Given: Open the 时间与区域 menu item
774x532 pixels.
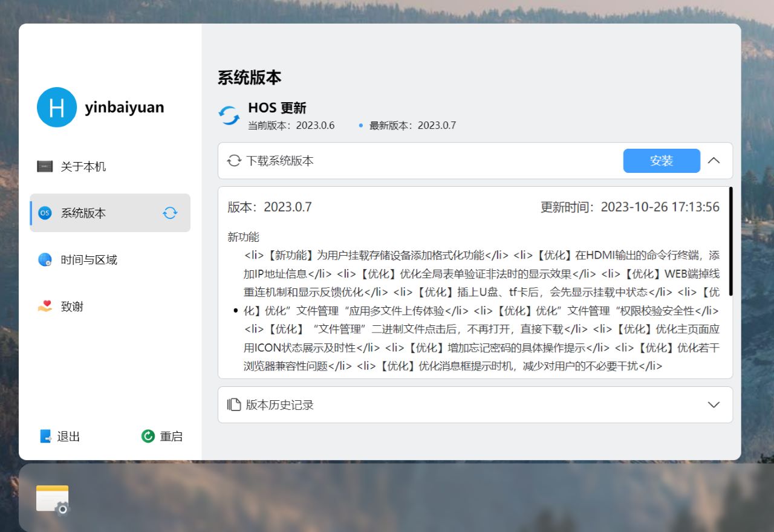Looking at the screenshot, I should [110, 260].
